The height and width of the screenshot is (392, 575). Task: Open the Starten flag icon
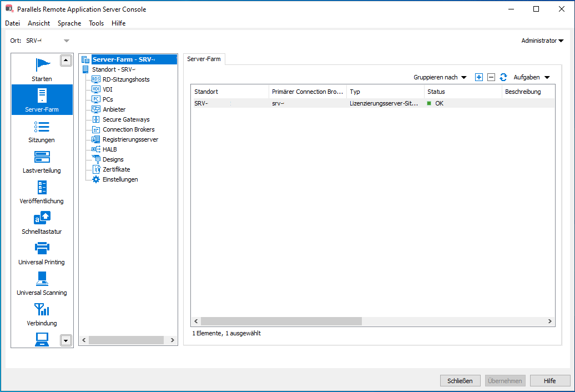coord(43,65)
